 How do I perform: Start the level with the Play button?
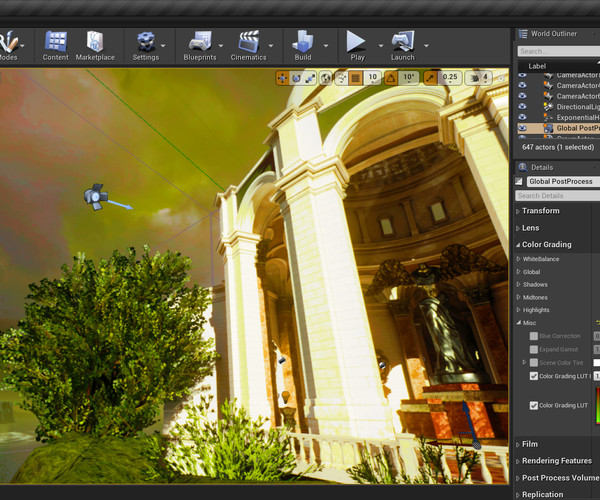[357, 46]
